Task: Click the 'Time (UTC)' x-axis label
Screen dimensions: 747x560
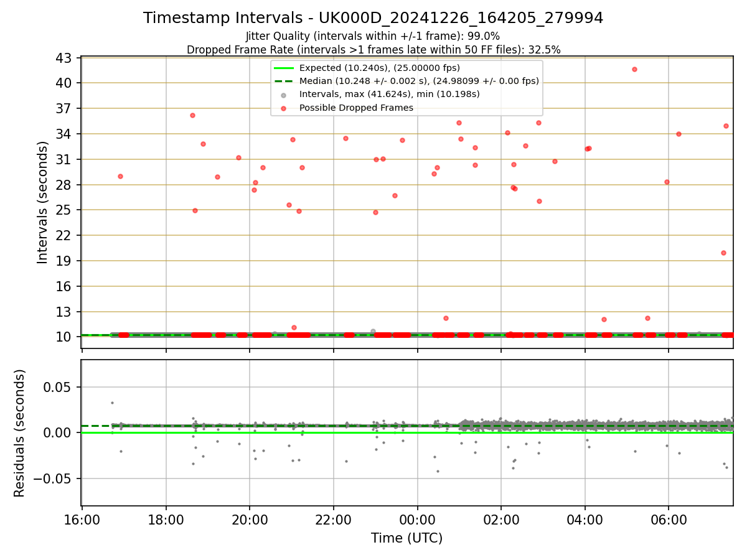Action: point(407,538)
